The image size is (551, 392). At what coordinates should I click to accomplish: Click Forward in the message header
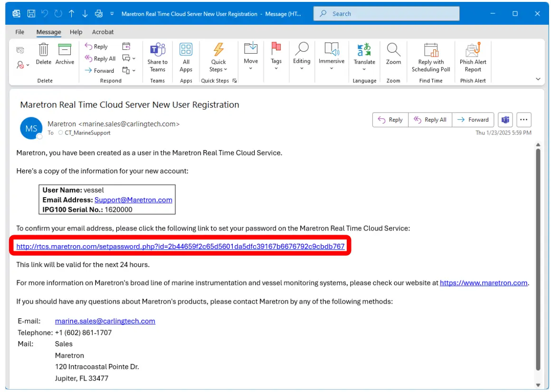(x=473, y=120)
